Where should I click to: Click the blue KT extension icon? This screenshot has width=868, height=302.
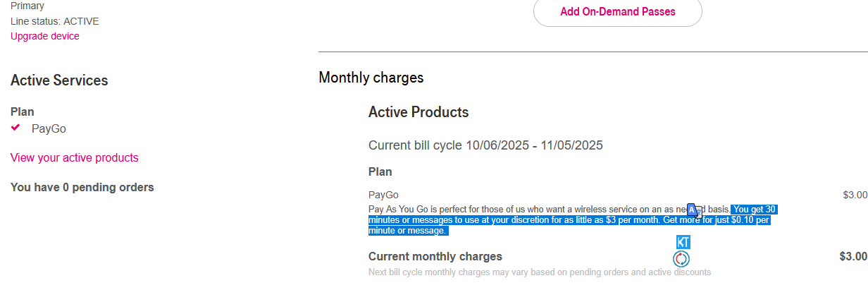(683, 242)
